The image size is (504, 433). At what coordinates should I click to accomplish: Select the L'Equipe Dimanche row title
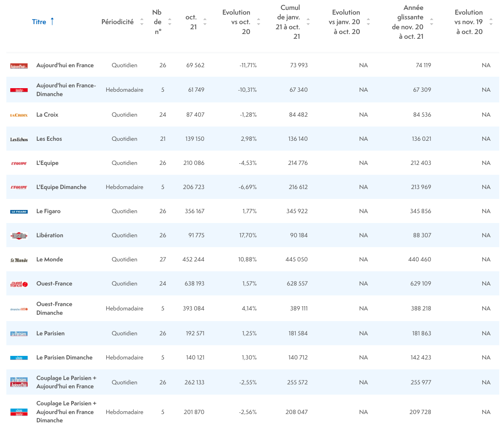[61, 187]
